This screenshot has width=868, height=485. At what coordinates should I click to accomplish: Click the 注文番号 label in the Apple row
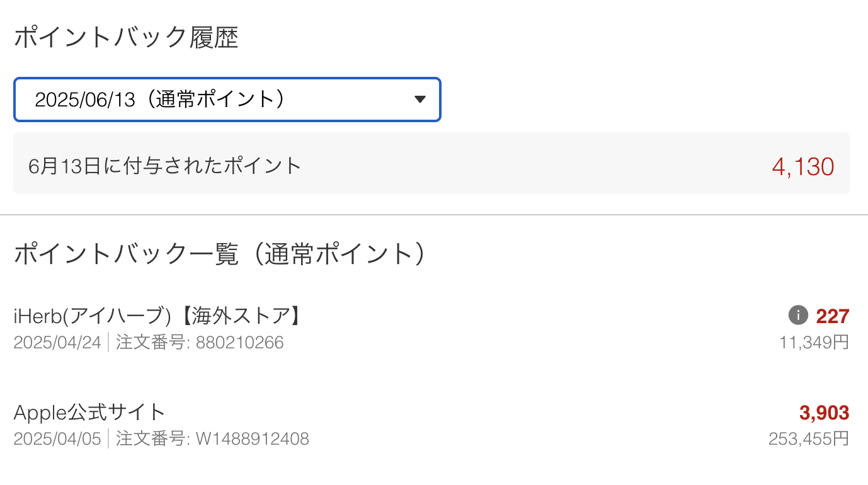151,439
